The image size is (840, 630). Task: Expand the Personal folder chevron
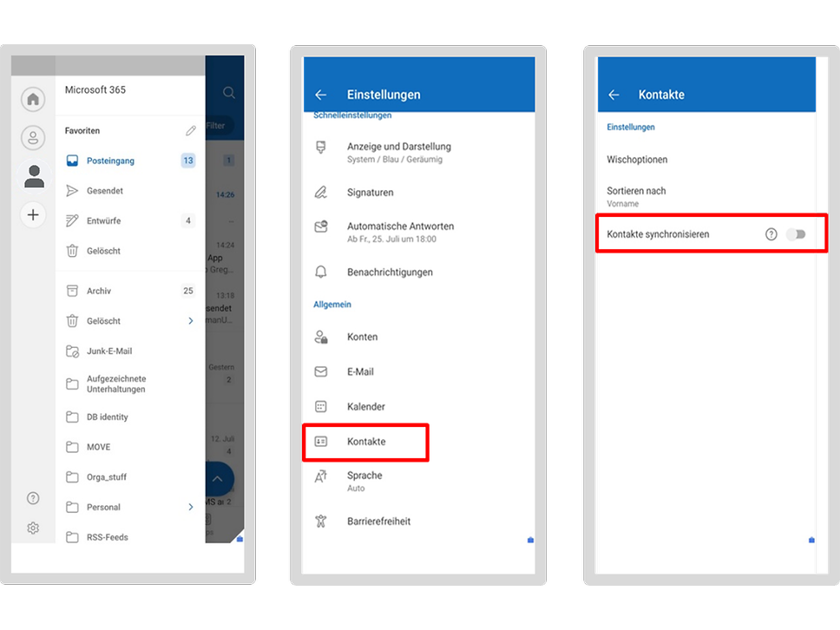tap(191, 507)
